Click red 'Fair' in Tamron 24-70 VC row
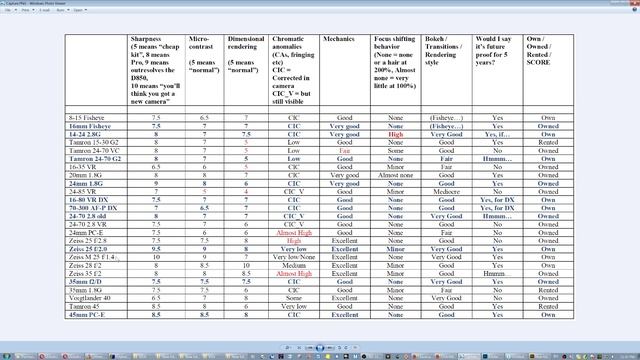 click(x=344, y=151)
